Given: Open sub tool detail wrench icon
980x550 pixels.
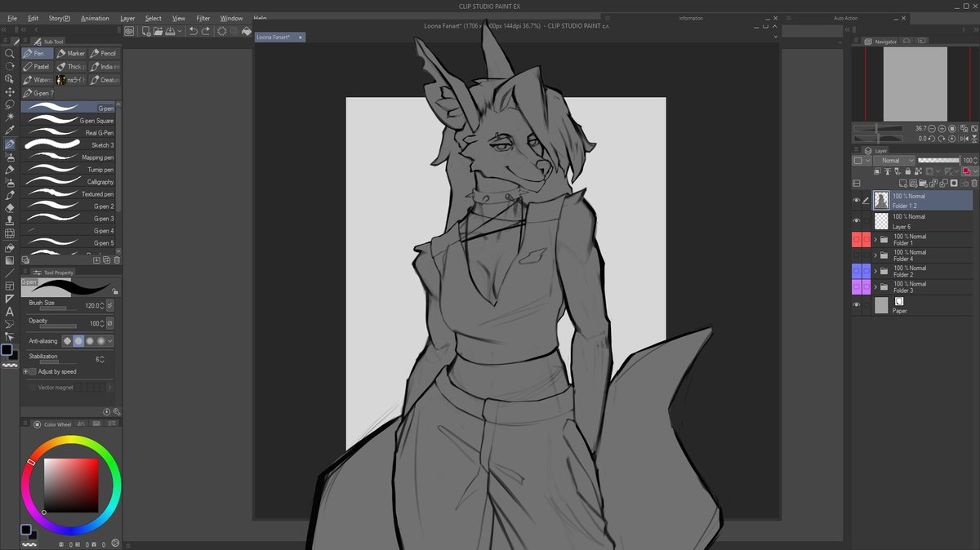Looking at the screenshot, I should [x=118, y=412].
